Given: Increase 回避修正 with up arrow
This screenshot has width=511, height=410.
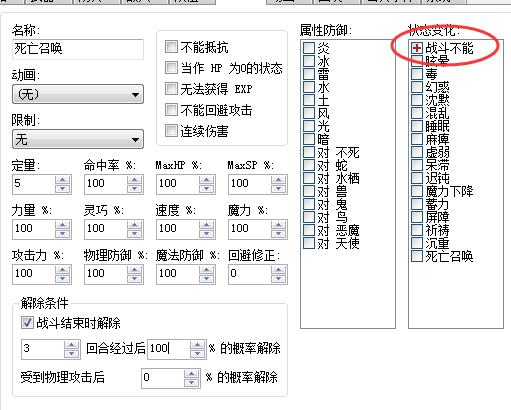Looking at the screenshot, I should coord(279,270).
